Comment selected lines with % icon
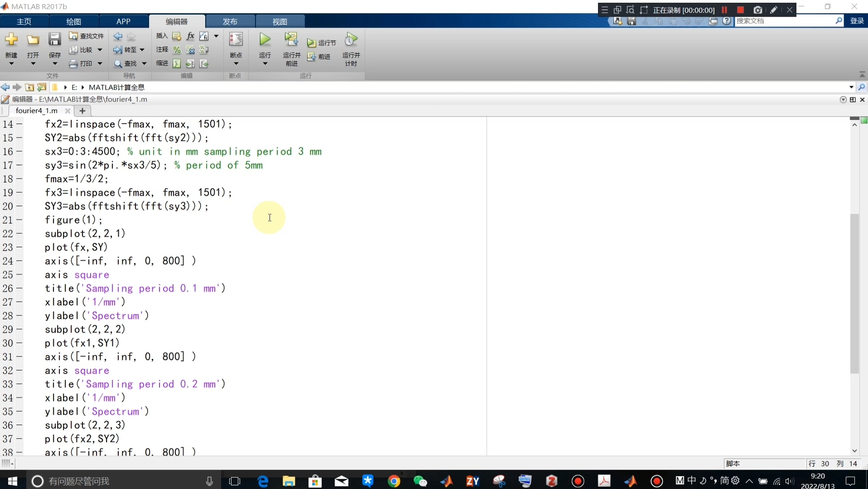Viewport: 868px width, 489px height. 177,50
